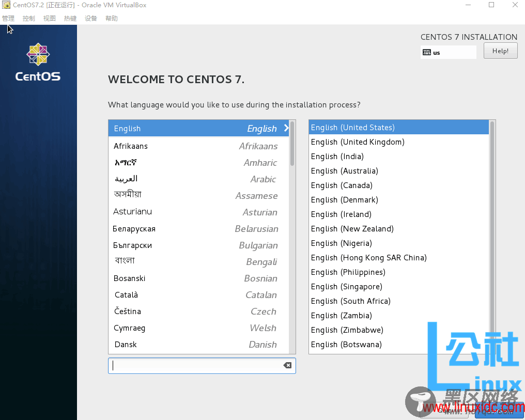Choose English (Zimbabwe) locale

click(399, 330)
